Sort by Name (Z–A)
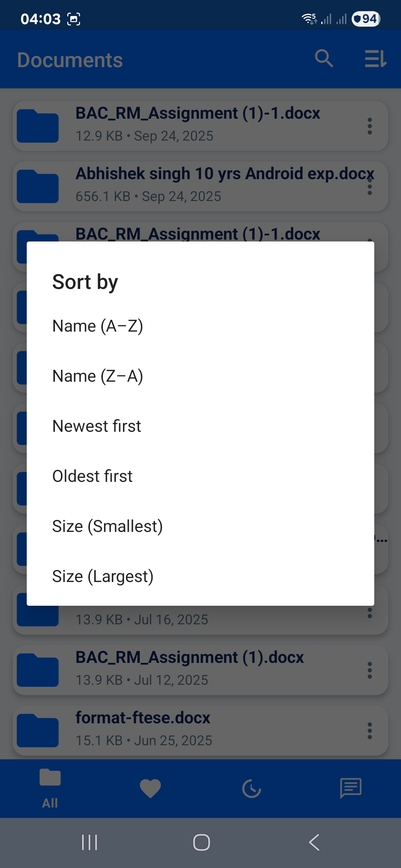 98,376
